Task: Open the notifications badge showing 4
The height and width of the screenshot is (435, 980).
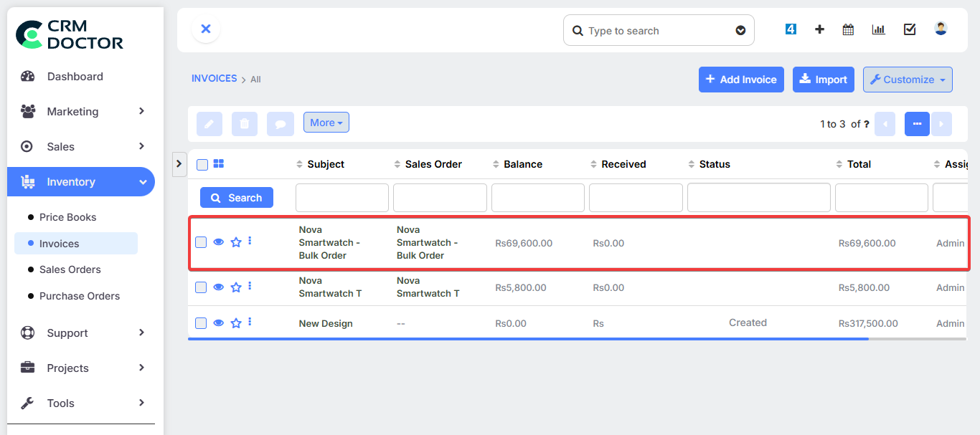Action: (791, 29)
